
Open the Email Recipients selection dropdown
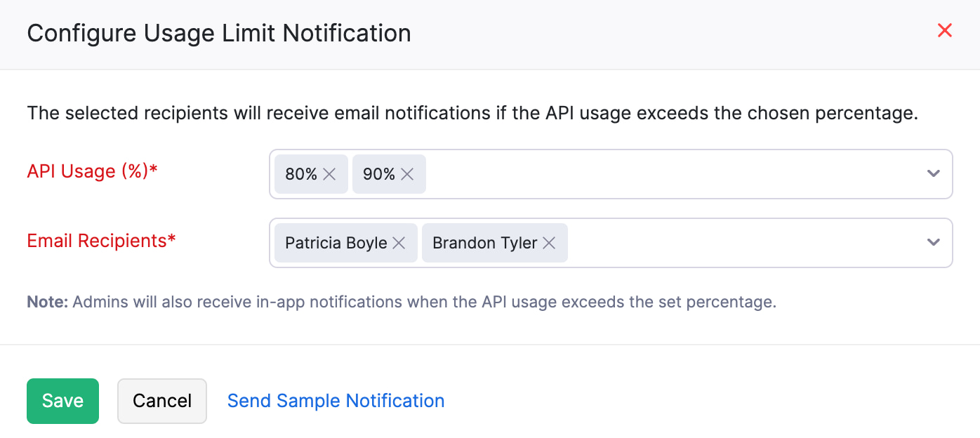pyautogui.click(x=933, y=242)
